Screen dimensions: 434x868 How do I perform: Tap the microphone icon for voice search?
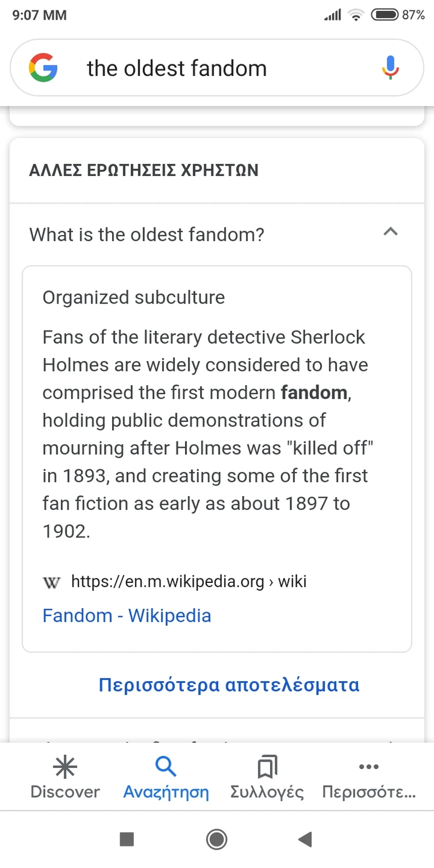tap(390, 67)
